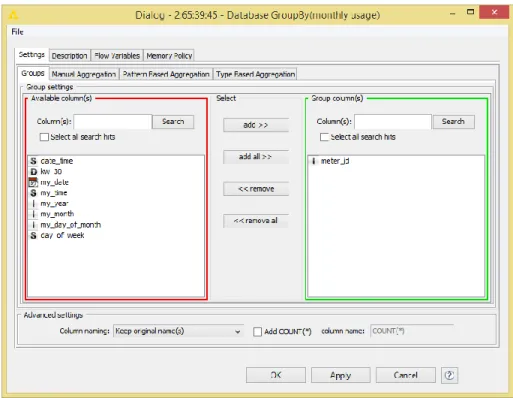This screenshot has width=513, height=398.
Task: Check the Add COUNT(*) checkbox
Action: coord(257,332)
